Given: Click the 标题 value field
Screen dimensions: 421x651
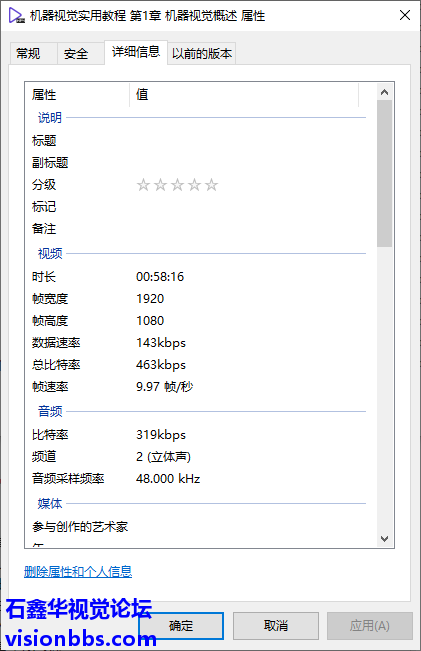Looking at the screenshot, I should pos(249,140).
